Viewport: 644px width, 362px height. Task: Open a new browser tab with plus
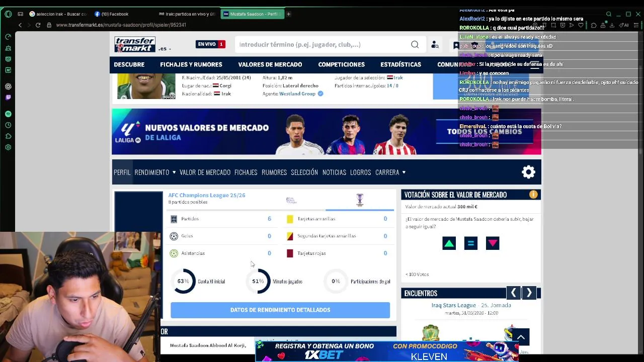[x=288, y=14]
